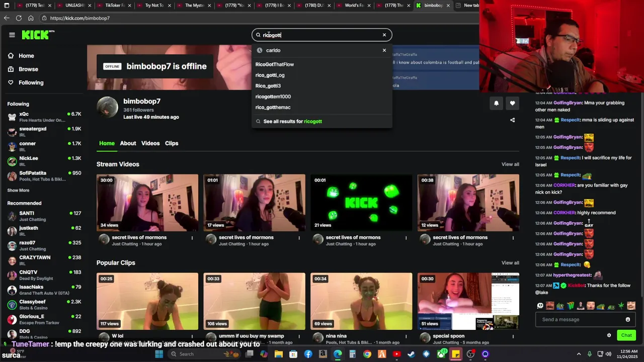Reload the page in the browser
The width and height of the screenshot is (644, 362).
pos(19,18)
